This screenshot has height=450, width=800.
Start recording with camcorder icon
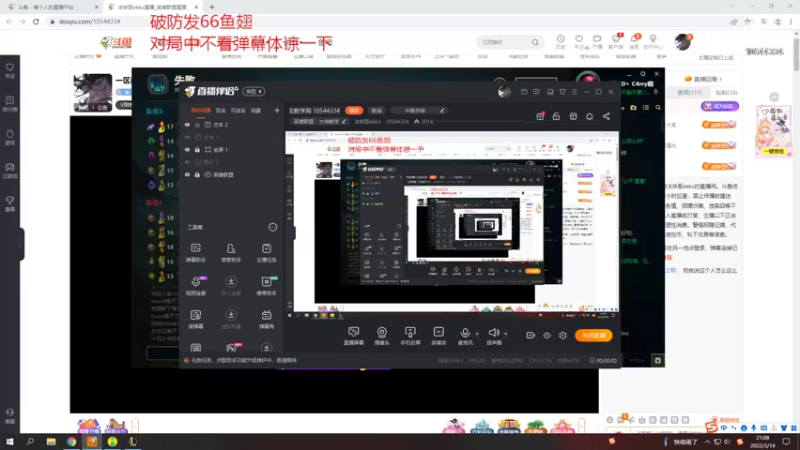[x=531, y=335]
